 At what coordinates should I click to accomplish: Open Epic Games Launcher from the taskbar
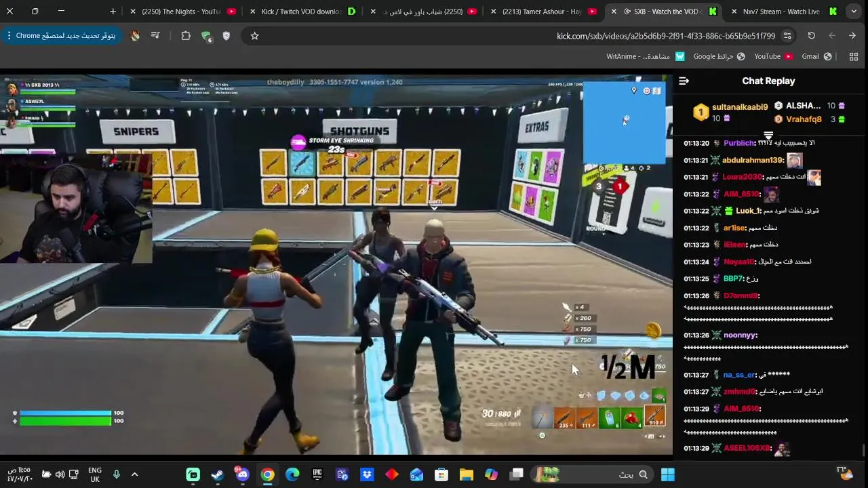coord(317,474)
